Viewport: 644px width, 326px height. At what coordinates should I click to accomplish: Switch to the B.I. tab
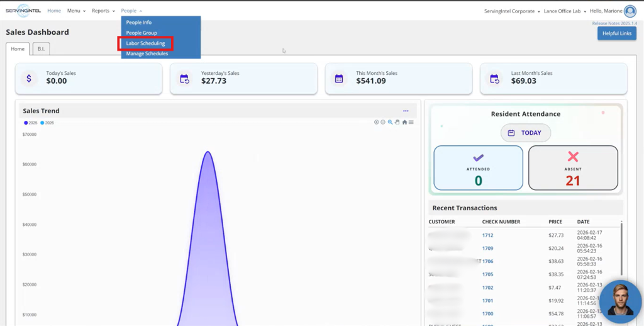coord(41,48)
